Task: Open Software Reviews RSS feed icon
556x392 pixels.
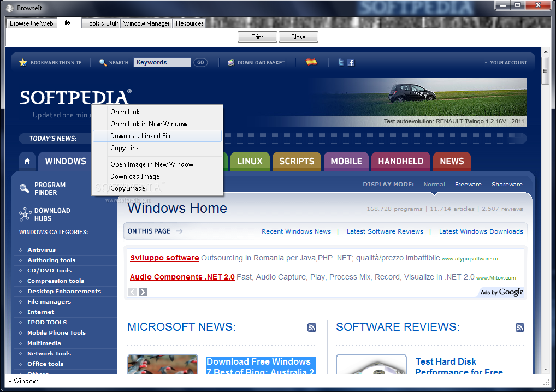Action: pos(520,328)
